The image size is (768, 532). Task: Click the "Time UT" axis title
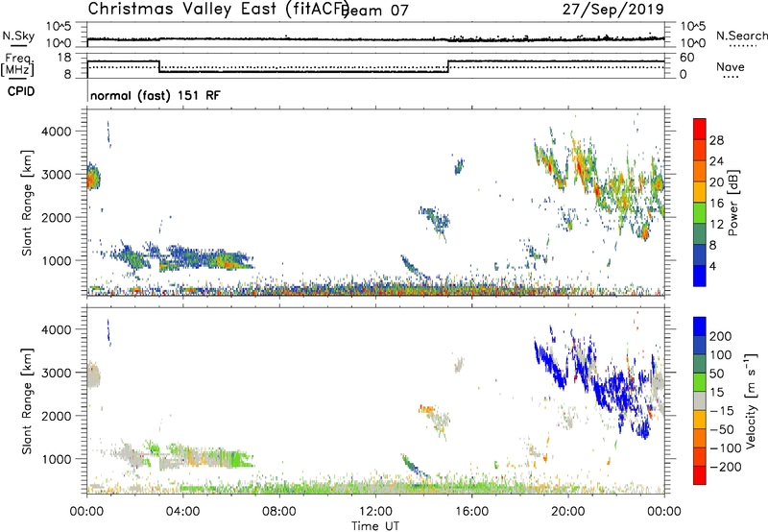pyautogui.click(x=375, y=526)
